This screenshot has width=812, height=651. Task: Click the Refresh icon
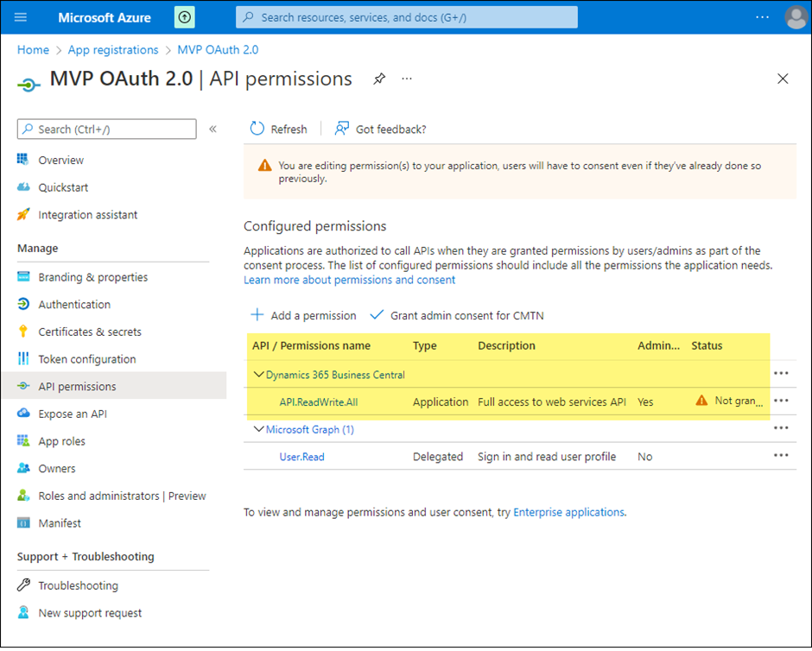point(257,129)
